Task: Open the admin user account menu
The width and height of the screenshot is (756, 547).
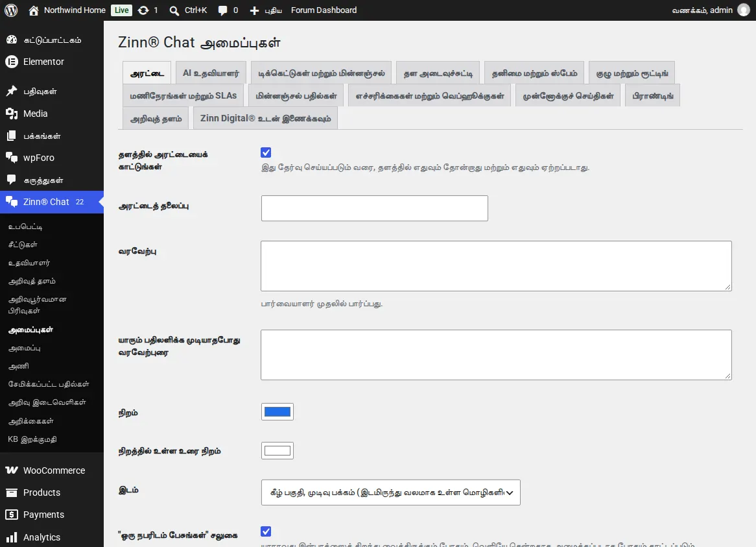Action: click(x=711, y=10)
